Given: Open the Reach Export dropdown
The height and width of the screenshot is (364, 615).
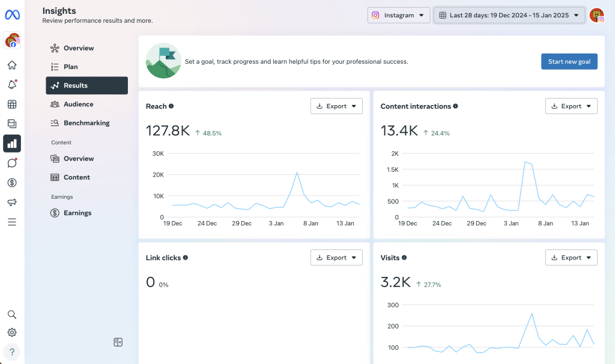Looking at the screenshot, I should (x=336, y=106).
